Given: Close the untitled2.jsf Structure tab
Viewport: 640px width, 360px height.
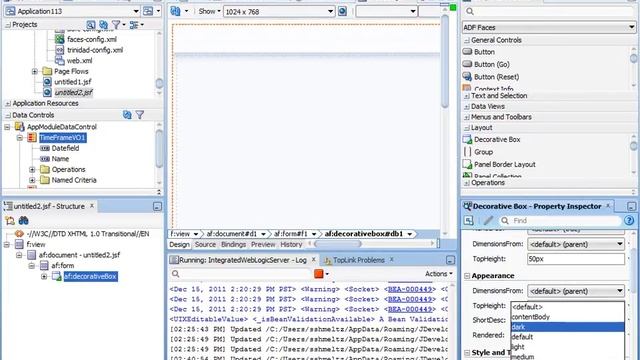Looking at the screenshot, I should [x=92, y=206].
